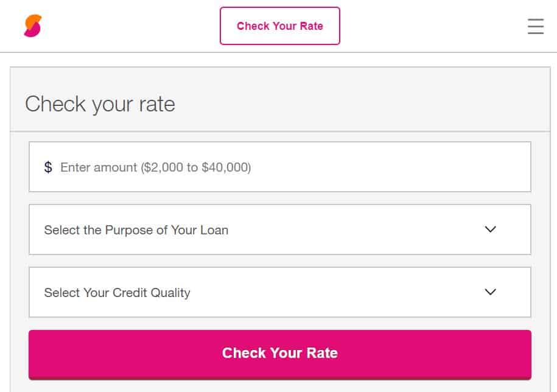Screen dimensions: 557x392
Task: Select the credit quality field to choose rating
Action: [x=279, y=292]
